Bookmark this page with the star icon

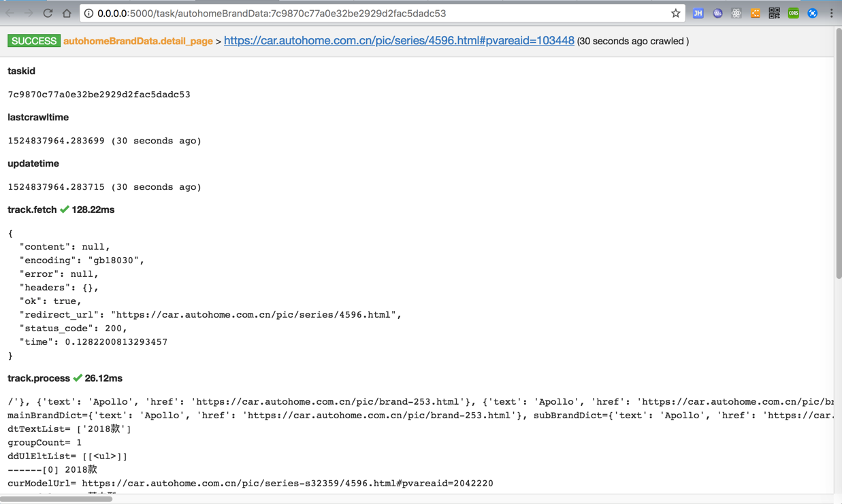tap(675, 13)
